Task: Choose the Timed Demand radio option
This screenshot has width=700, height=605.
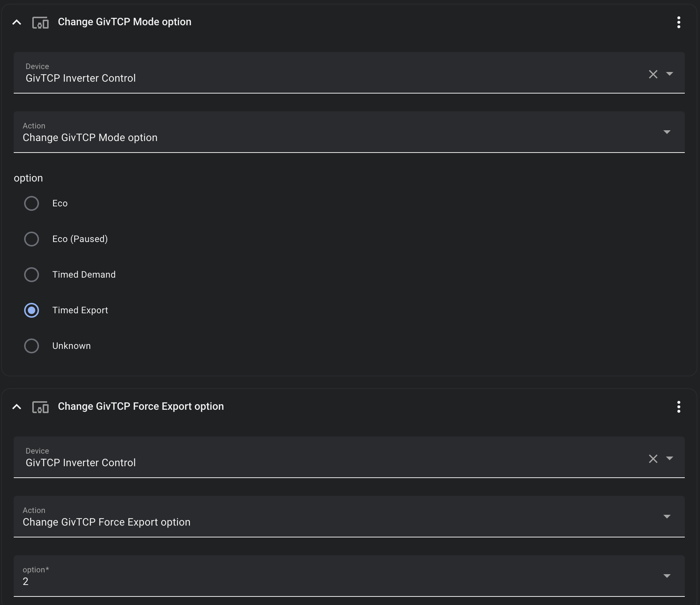Action: click(x=32, y=275)
